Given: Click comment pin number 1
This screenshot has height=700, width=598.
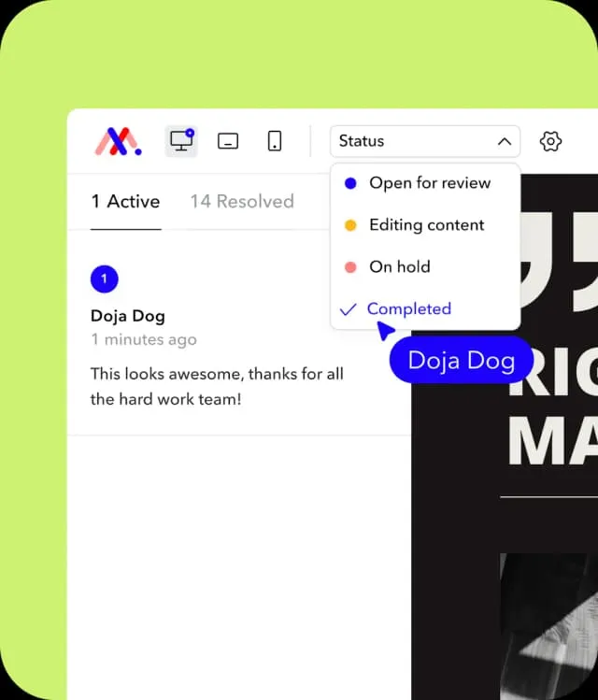Looking at the screenshot, I should [105, 279].
